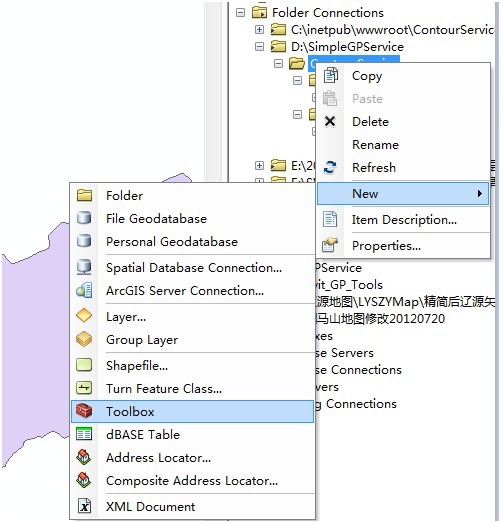
Task: Select C:\inetpub\wwwroot\ContourService tree item
Action: coord(392,30)
